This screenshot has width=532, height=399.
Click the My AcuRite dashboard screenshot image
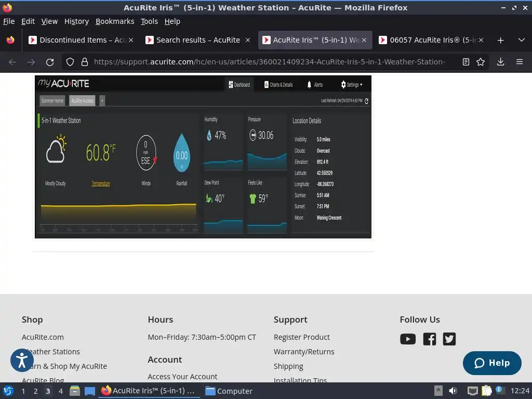[203, 157]
